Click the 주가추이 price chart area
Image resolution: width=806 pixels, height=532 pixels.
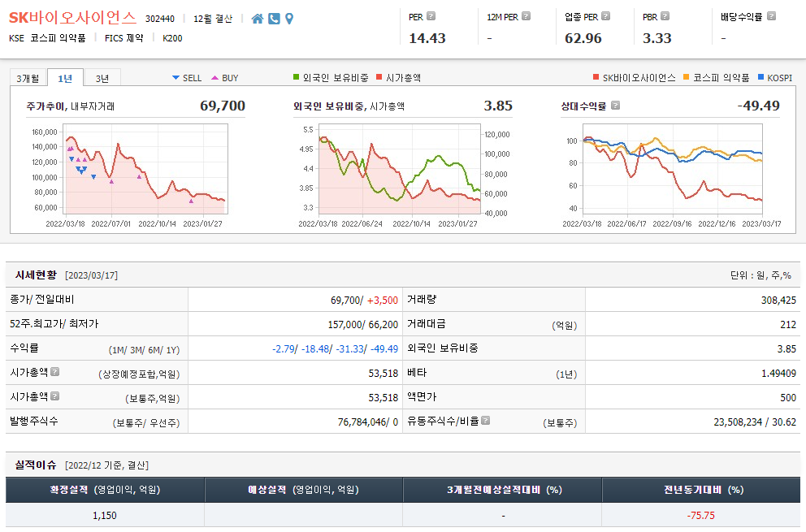click(x=145, y=169)
